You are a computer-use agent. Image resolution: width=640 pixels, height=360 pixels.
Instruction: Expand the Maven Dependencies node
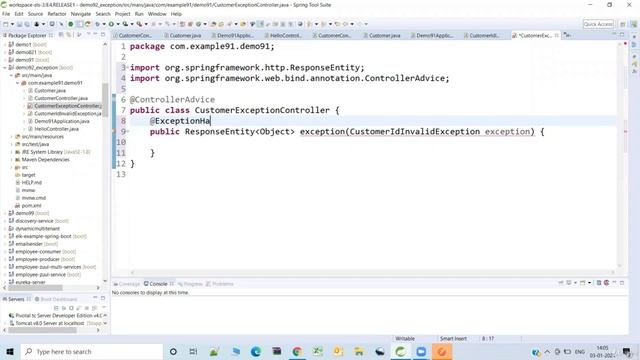(11, 160)
